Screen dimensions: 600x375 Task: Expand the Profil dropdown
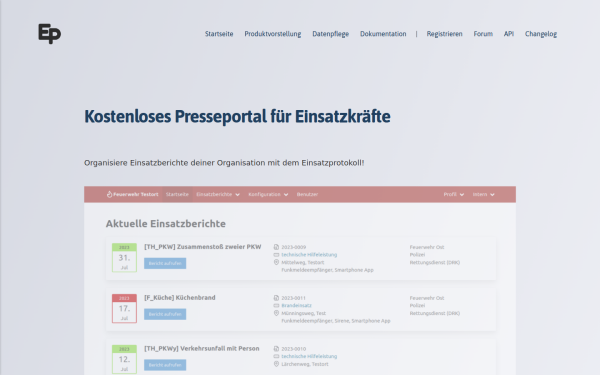pos(454,194)
